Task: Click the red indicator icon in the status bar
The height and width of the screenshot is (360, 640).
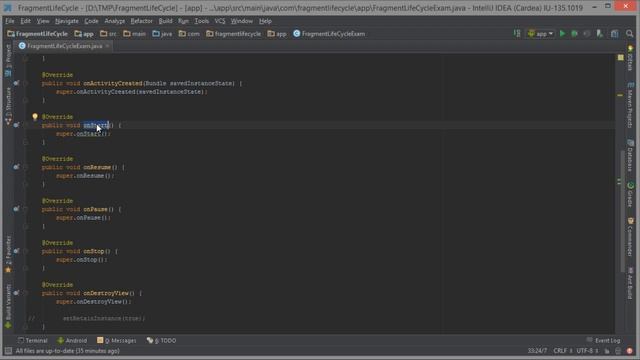Action: pyautogui.click(x=630, y=351)
